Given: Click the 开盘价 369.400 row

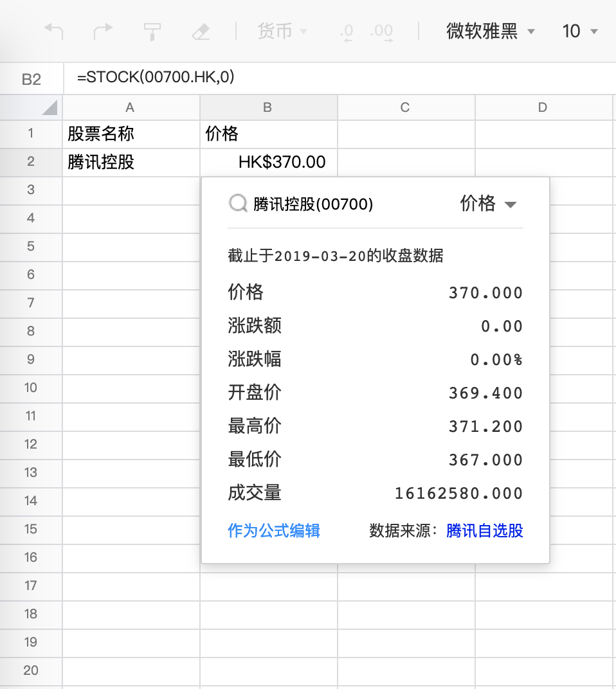Looking at the screenshot, I should (375, 393).
